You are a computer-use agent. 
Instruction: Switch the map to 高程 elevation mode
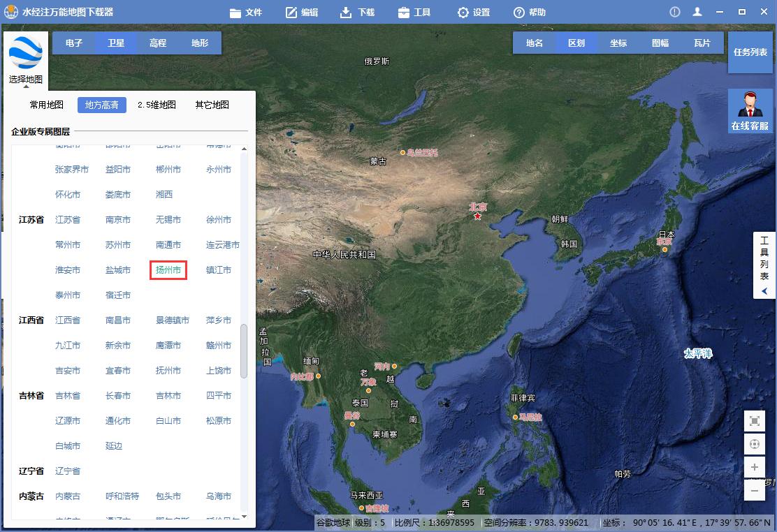click(157, 43)
